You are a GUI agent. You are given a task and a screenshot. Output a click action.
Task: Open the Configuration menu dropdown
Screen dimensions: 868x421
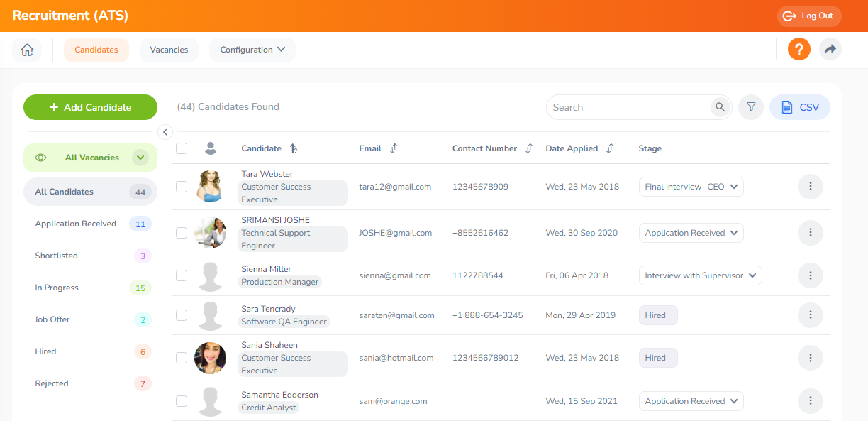(x=252, y=50)
